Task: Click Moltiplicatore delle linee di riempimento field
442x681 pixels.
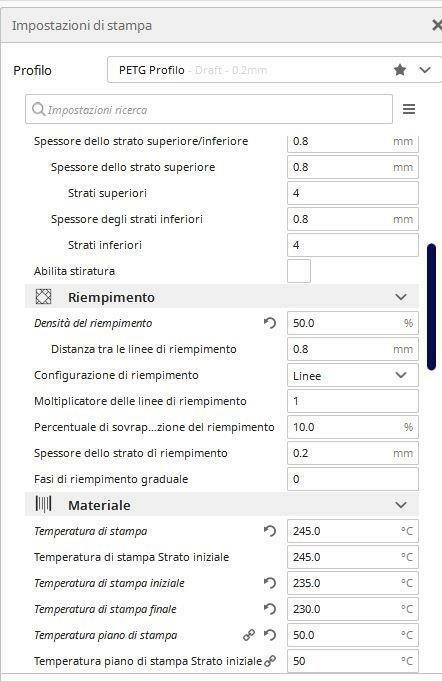Action: point(353,401)
